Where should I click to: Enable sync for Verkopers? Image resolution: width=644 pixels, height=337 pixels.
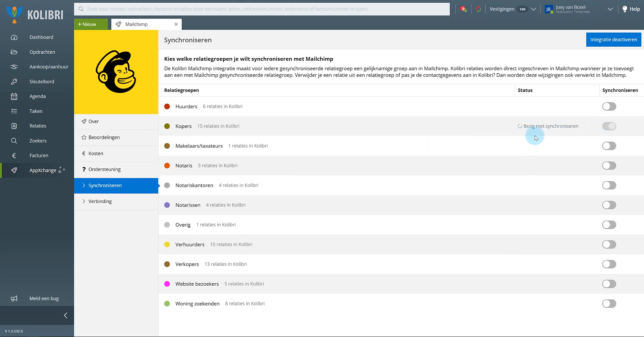click(609, 264)
